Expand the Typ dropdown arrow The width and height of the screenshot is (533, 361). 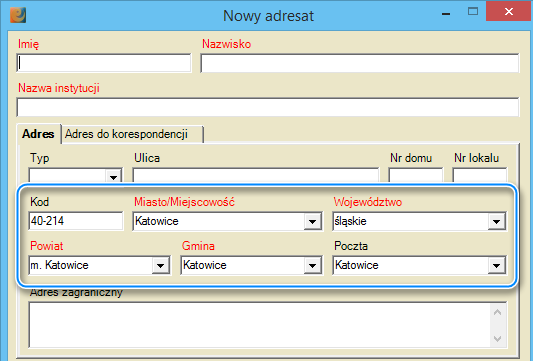(114, 176)
